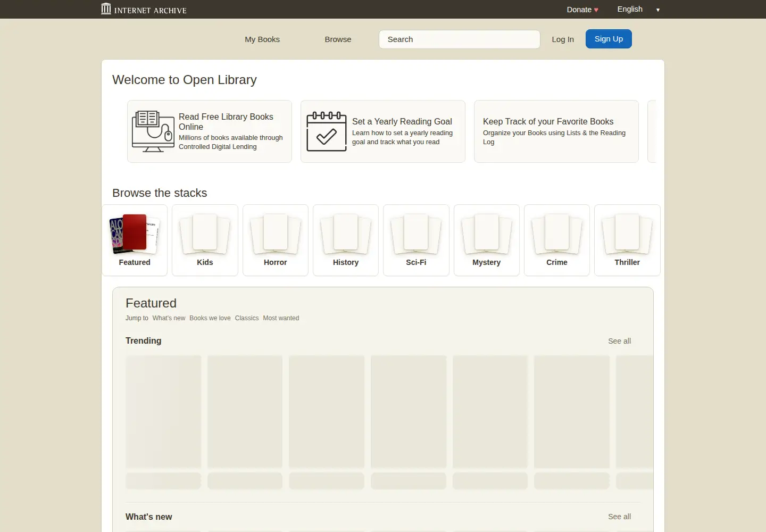The image size is (766, 532).
Task: Click the Sign Up button
Action: point(609,39)
